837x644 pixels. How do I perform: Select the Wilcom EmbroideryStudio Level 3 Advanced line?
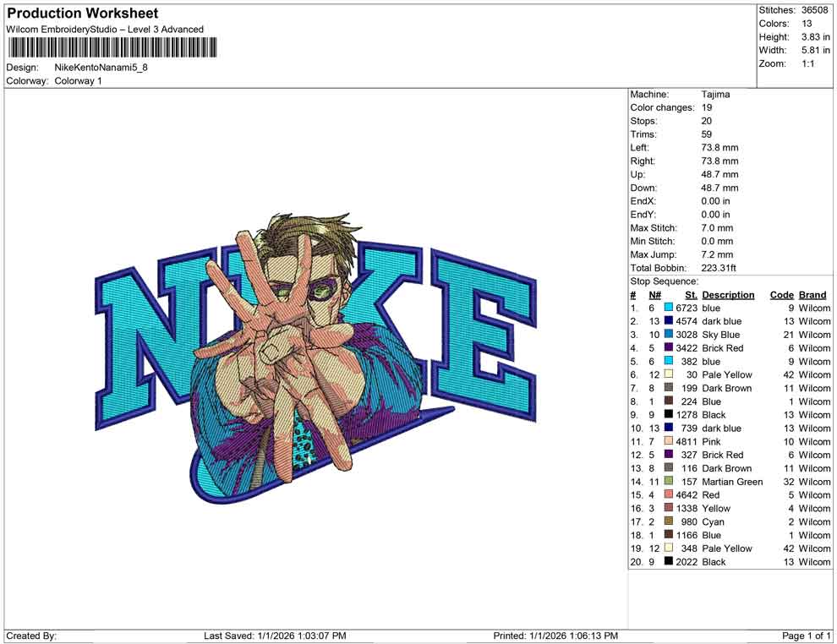(x=105, y=30)
